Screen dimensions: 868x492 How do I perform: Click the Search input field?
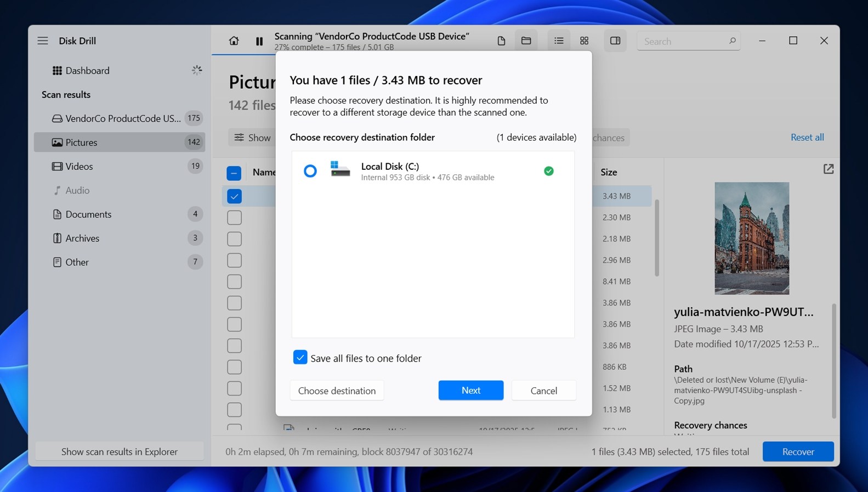[x=683, y=41]
